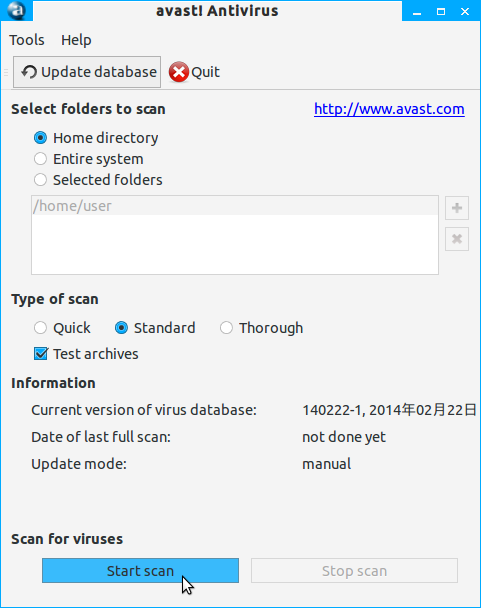Remove folder using the cross icon
The image size is (481, 608).
[x=457, y=239]
